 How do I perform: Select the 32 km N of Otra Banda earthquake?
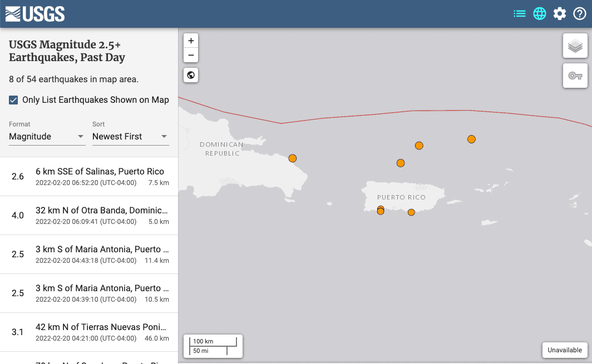89,216
